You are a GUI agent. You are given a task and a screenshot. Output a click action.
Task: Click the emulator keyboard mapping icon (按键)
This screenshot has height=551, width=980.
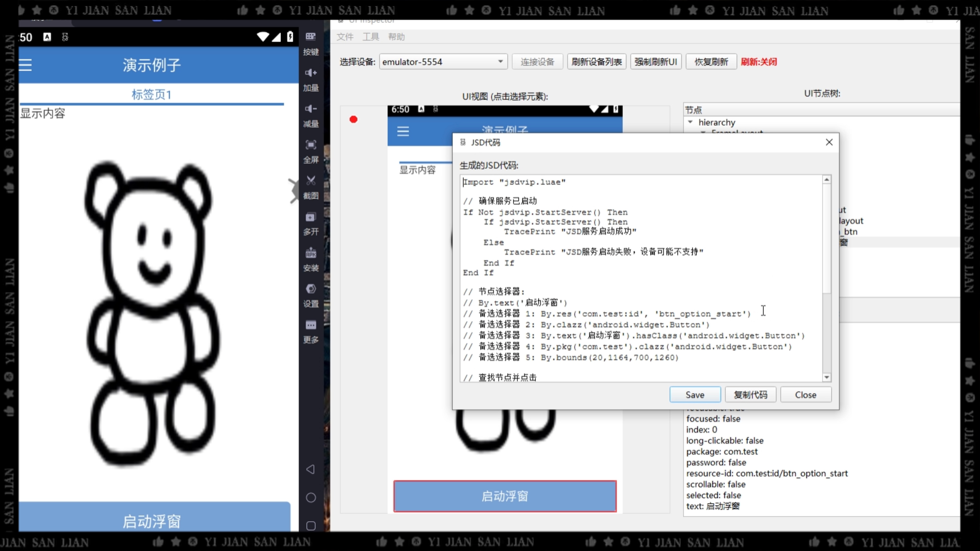[x=310, y=37]
